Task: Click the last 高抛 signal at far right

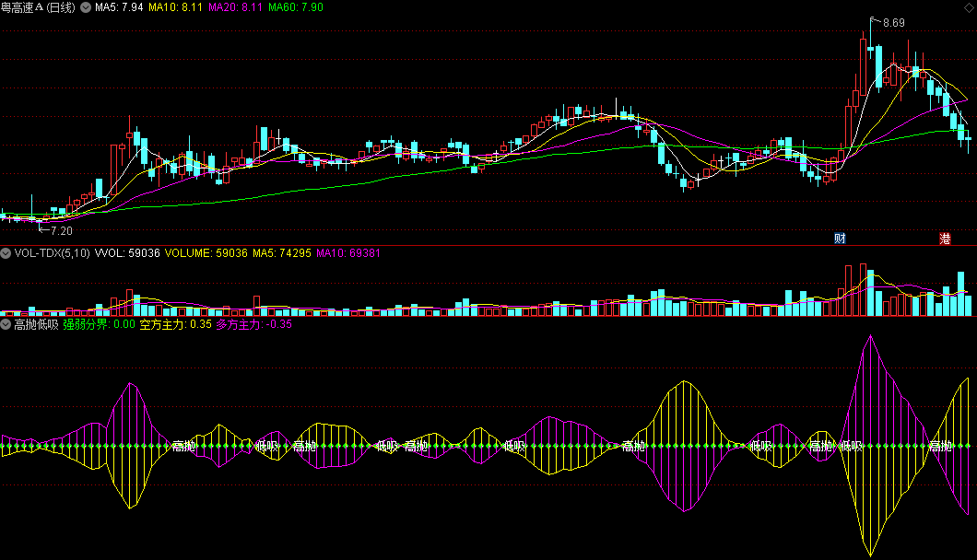Action: click(940, 446)
